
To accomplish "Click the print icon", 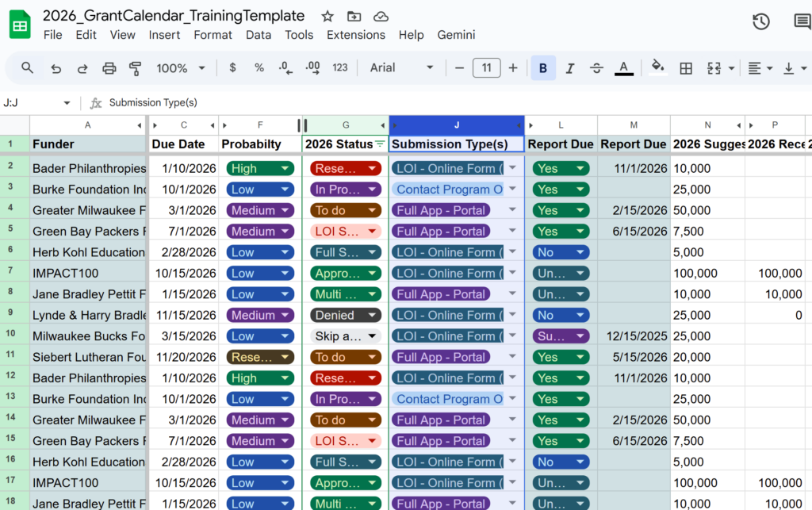I will 109,68.
